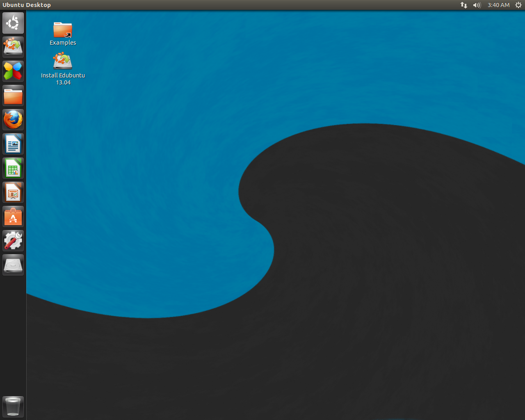Open the Ubuntu Dash home button

coord(13,23)
